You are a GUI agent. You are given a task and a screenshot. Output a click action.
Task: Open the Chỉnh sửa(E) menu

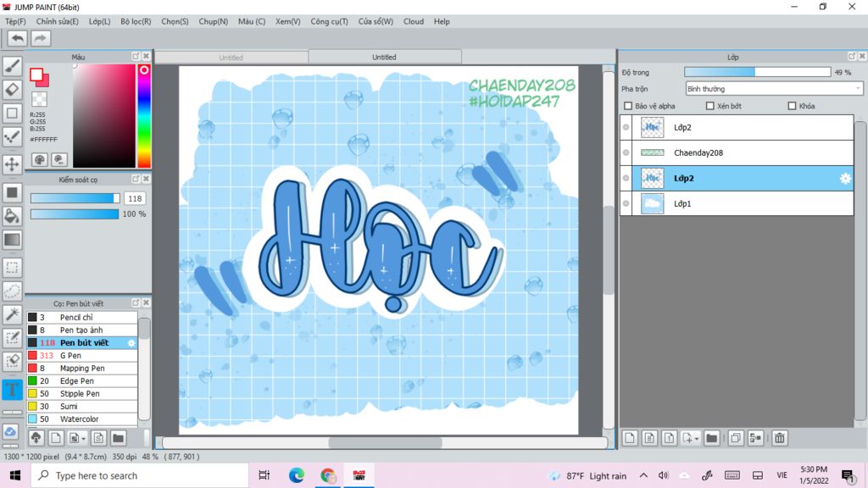pos(57,21)
